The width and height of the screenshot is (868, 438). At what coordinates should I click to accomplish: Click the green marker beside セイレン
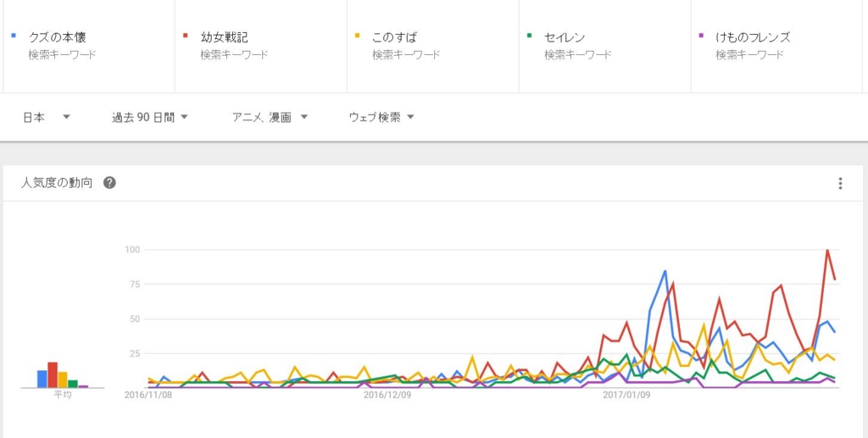[530, 36]
